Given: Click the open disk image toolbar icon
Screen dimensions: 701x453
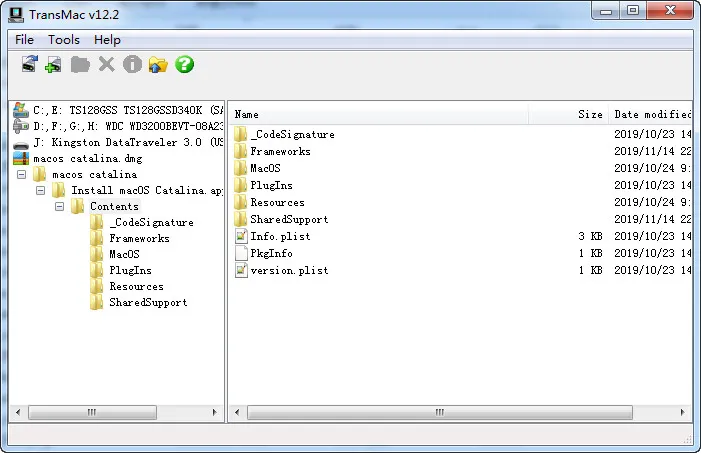Looking at the screenshot, I should 54,64.
